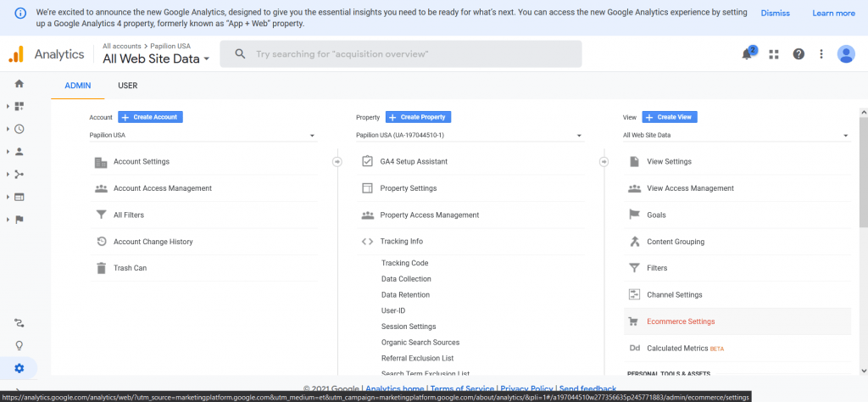Open Customization dashboards icon in sidebar

(19, 106)
